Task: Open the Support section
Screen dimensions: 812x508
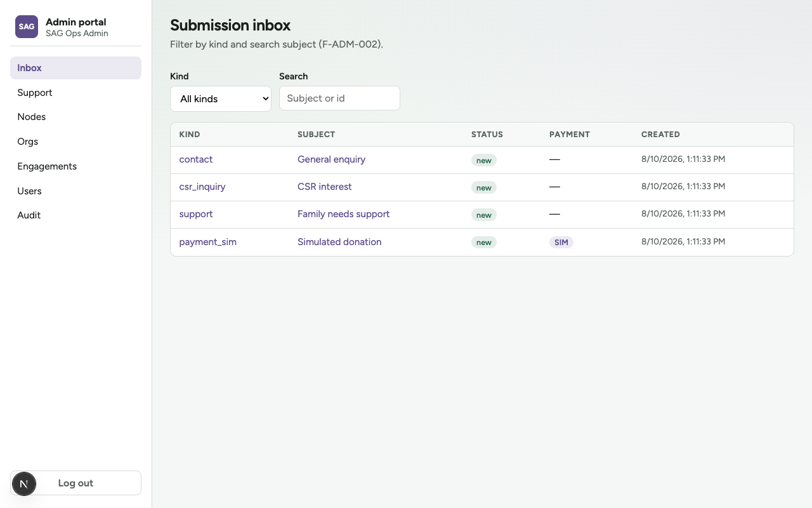Action: click(x=75, y=93)
